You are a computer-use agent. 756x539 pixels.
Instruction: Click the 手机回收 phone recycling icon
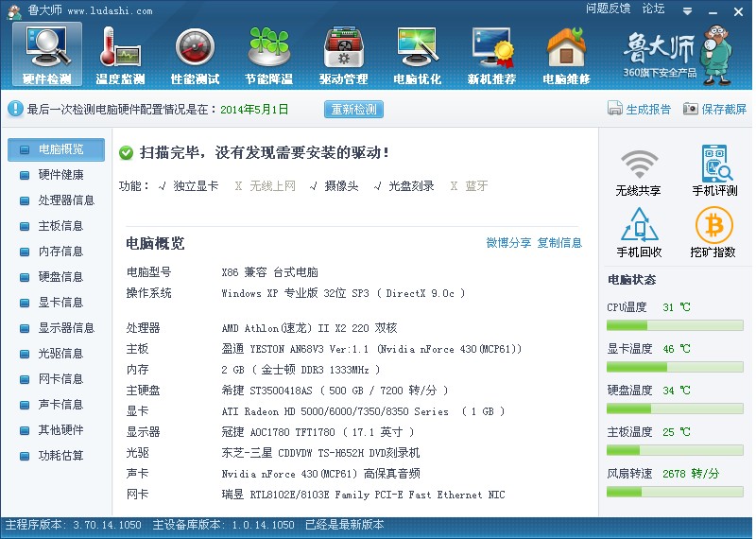click(639, 233)
